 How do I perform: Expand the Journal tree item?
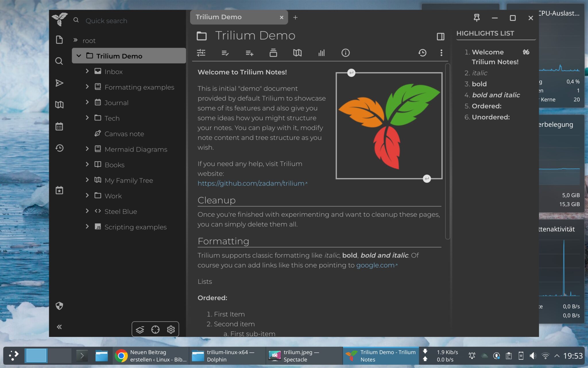[87, 102]
